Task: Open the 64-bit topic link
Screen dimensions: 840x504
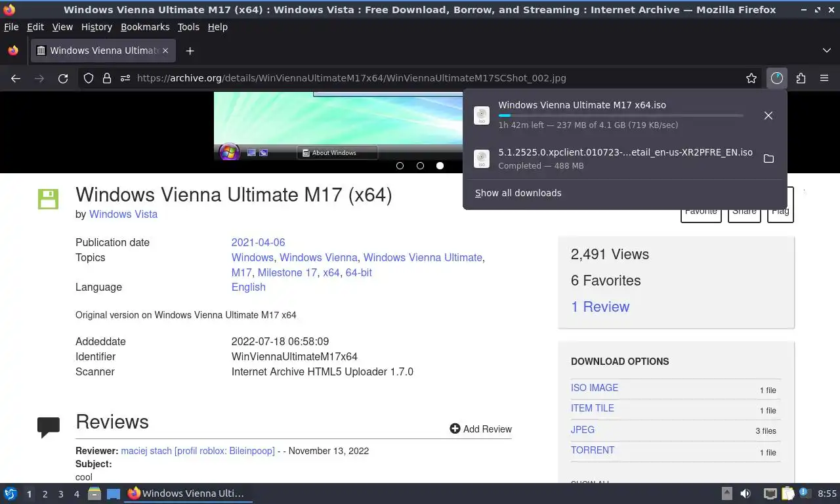Action: pos(359,272)
